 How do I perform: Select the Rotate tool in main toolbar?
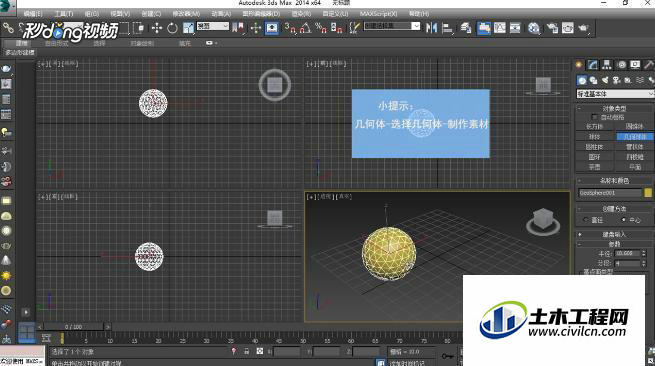tap(172, 28)
